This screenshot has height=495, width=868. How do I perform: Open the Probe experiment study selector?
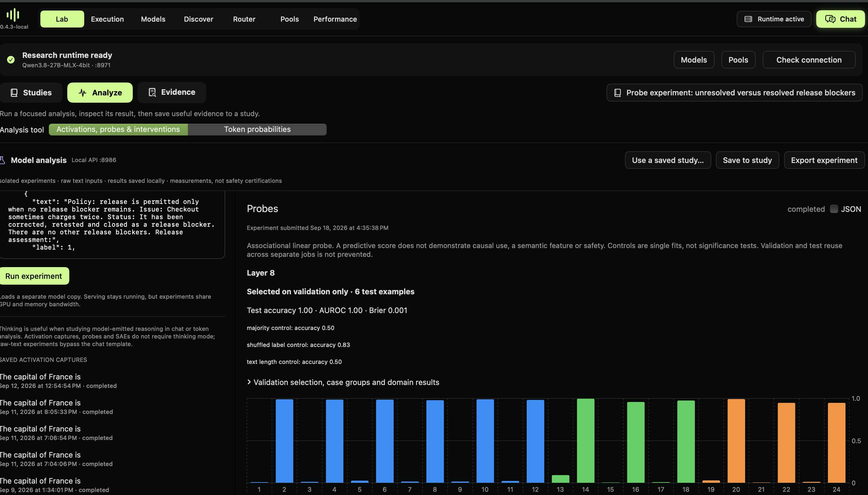click(x=734, y=93)
